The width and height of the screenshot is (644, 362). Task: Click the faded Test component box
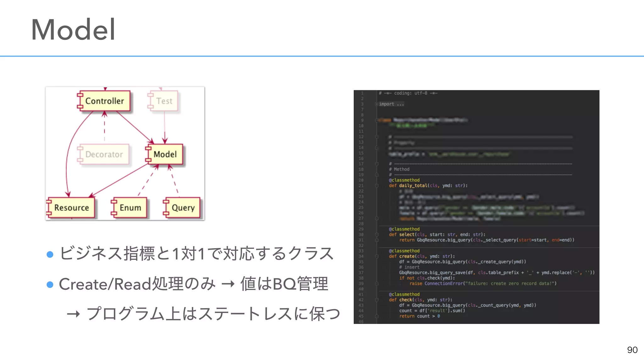pos(163,101)
